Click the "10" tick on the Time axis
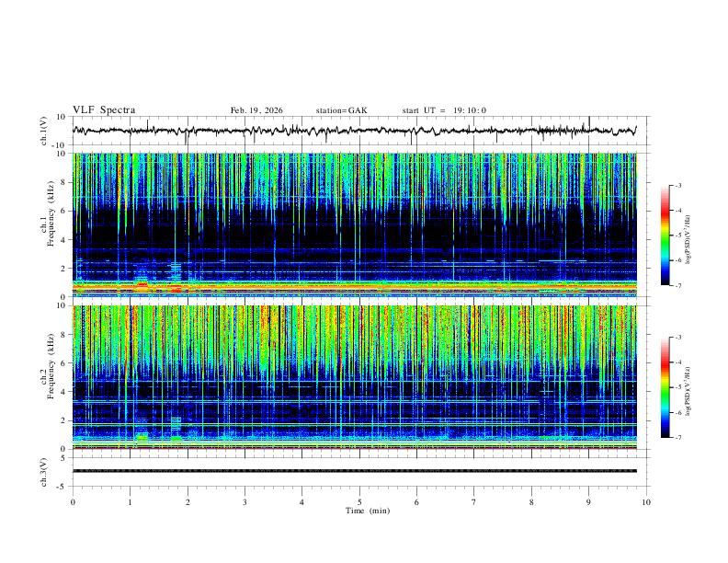728x563 pixels. (646, 502)
